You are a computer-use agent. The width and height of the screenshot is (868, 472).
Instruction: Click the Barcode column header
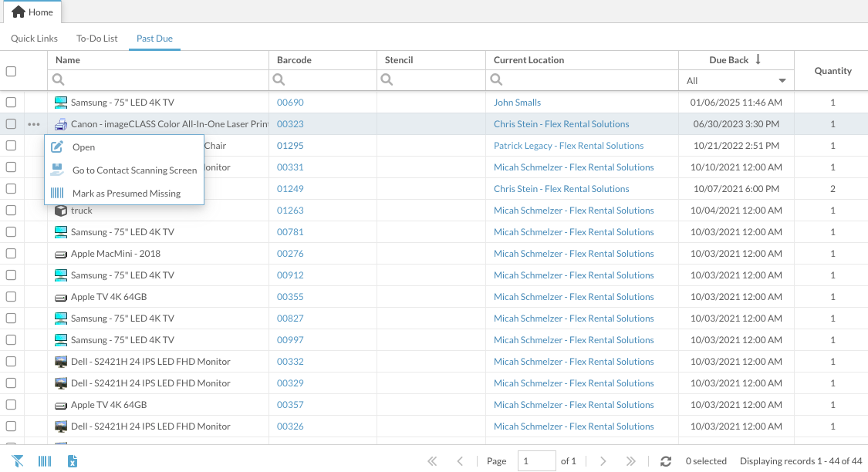click(x=323, y=59)
